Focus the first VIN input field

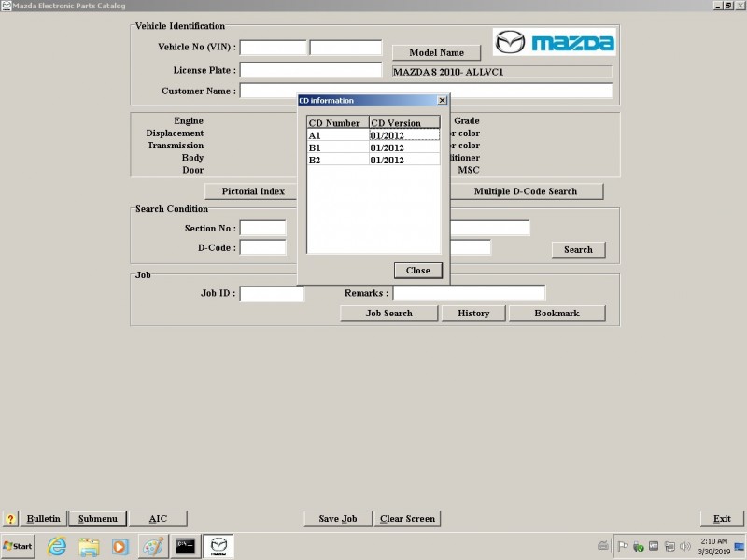pos(273,48)
